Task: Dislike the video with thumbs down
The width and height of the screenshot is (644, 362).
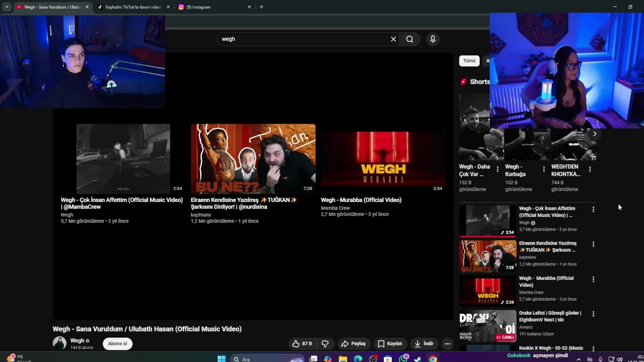Action: (x=325, y=344)
